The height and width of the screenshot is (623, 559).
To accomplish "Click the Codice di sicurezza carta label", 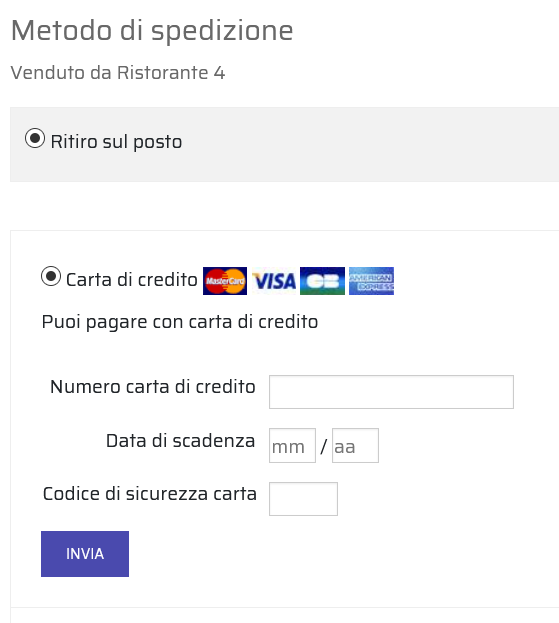I will [x=150, y=494].
